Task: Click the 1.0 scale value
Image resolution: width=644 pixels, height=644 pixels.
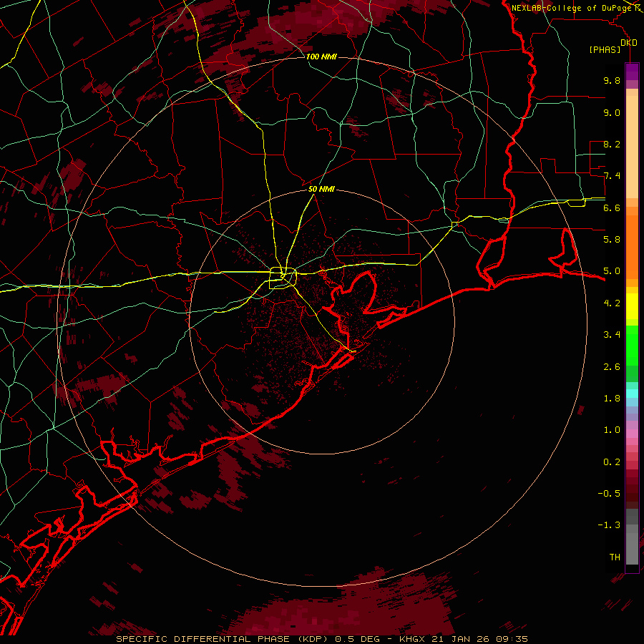Action: 612,430
